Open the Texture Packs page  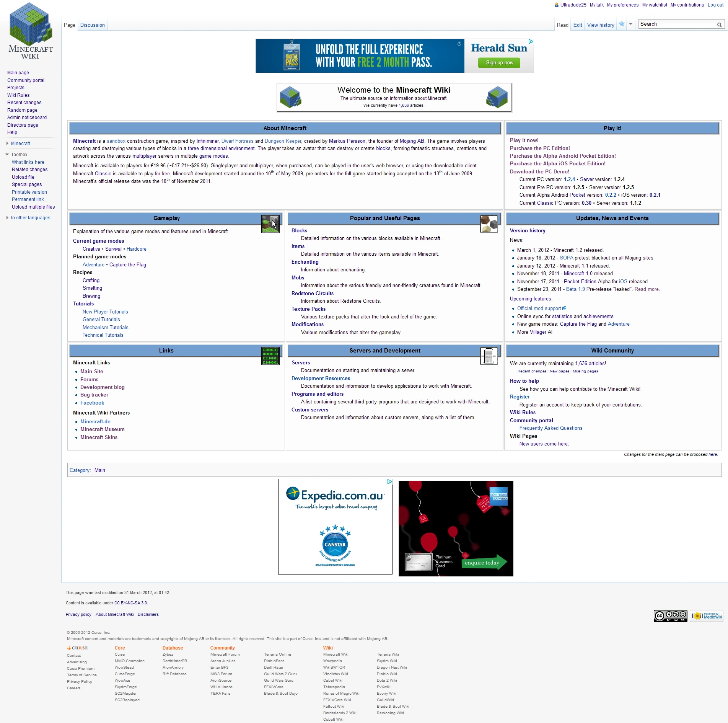(309, 309)
